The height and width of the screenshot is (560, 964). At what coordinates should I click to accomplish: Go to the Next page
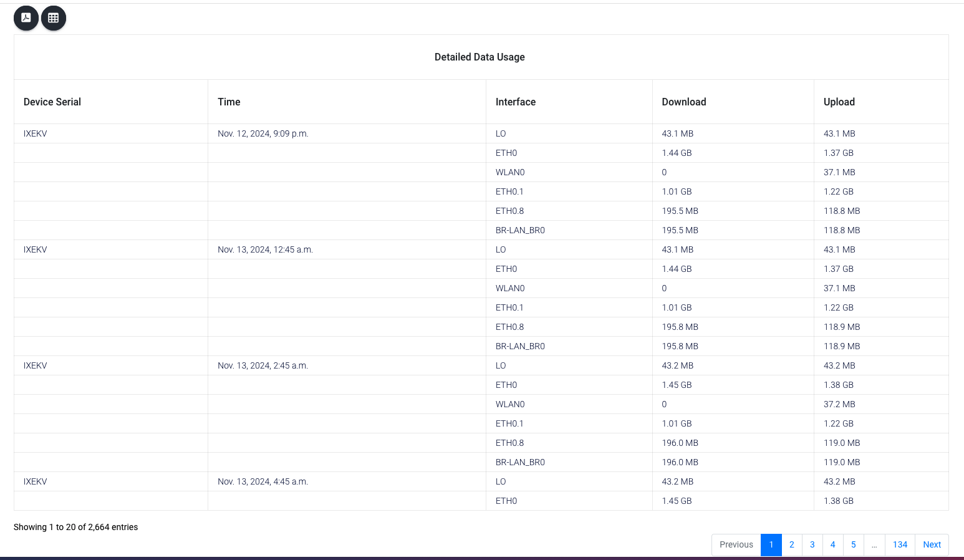932,544
